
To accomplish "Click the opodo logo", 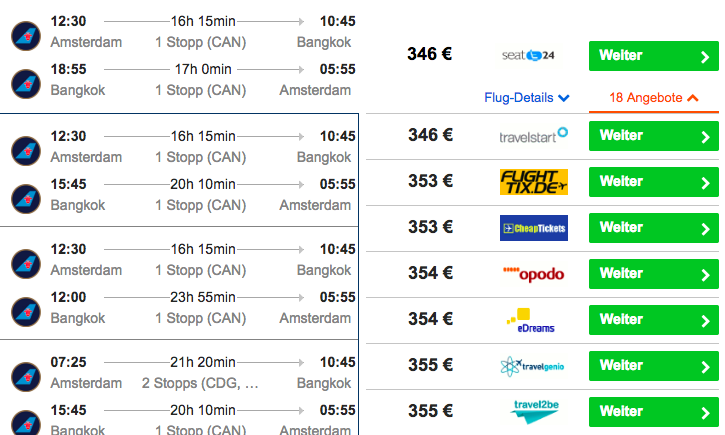I will coord(534,274).
